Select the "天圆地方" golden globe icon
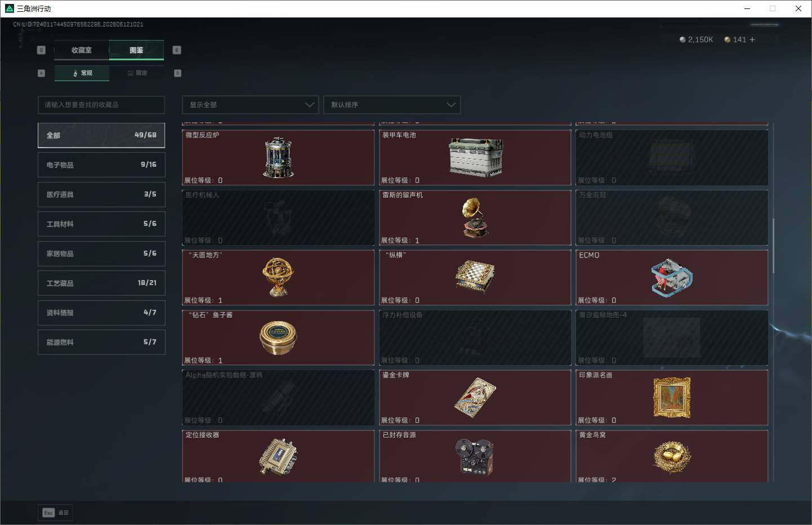The image size is (812, 525). pos(278,277)
